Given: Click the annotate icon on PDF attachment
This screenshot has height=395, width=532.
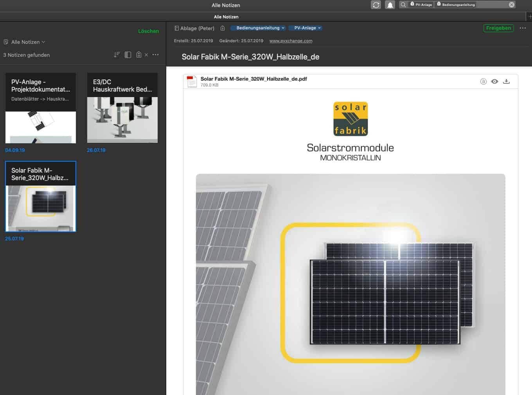Looking at the screenshot, I should point(483,81).
